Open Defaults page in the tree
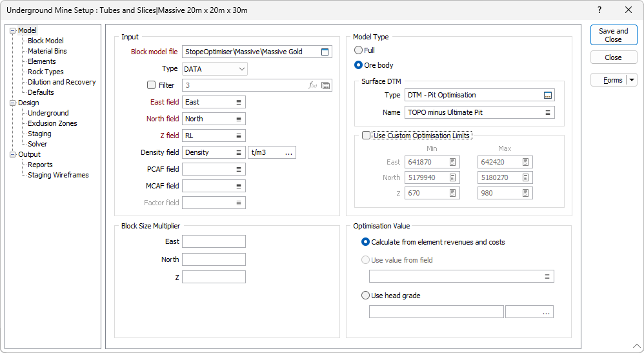644x353 pixels. [x=41, y=92]
